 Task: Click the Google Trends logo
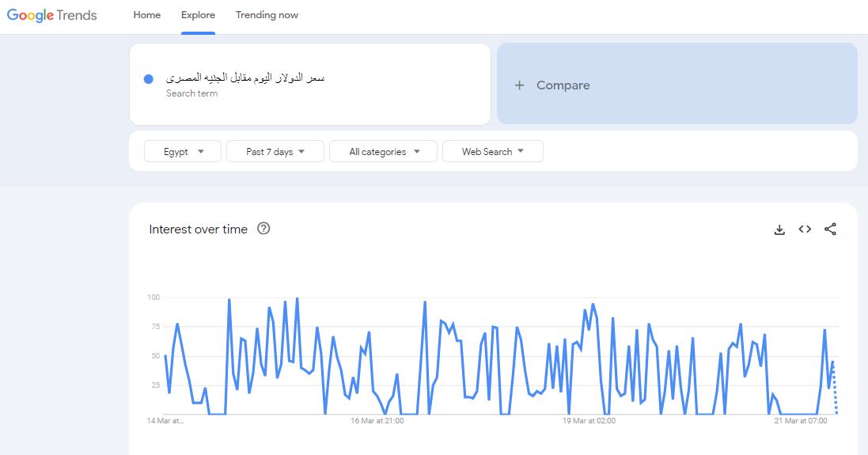[x=52, y=15]
